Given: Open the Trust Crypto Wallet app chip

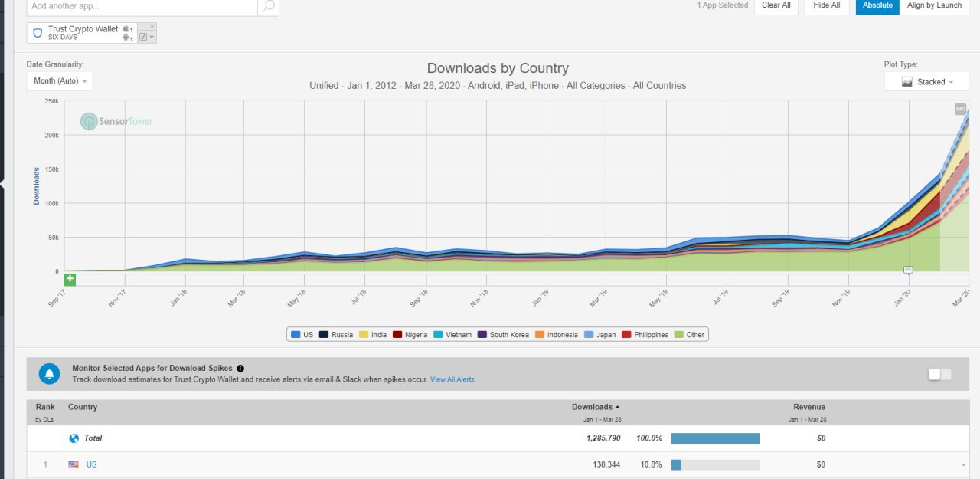Looking at the screenshot, I should (x=83, y=33).
